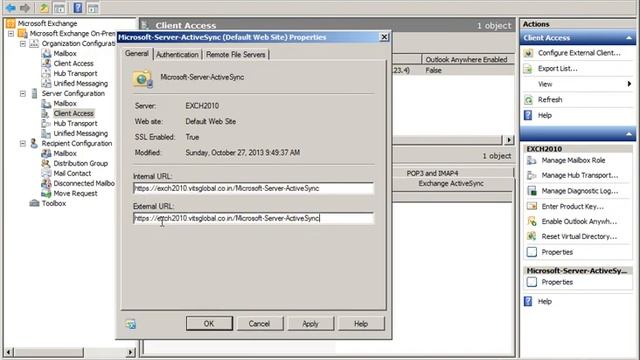Collapse Server Configuration tree node

(23, 93)
